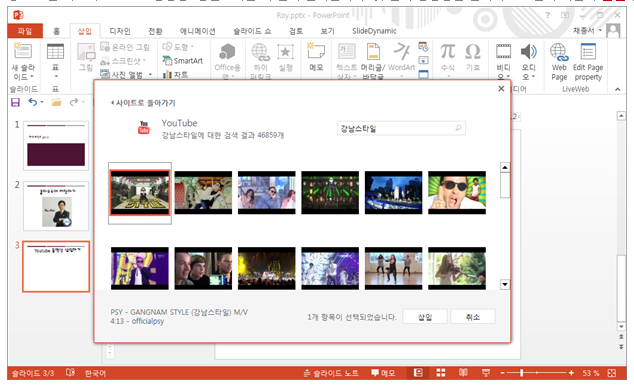634x386 pixels.
Task: Switch to the Design (디자인) tab
Action: [120, 31]
